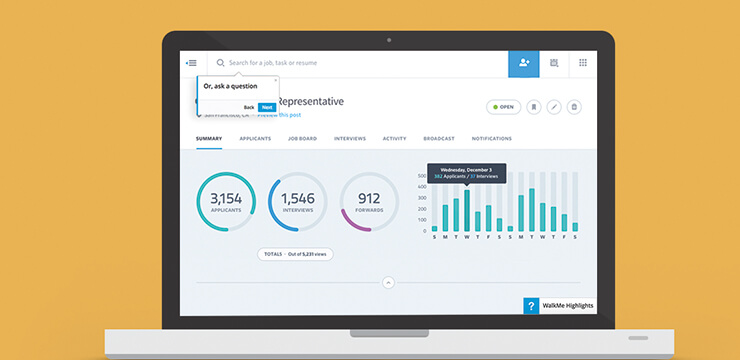Go to the BROADCAST tab
The height and width of the screenshot is (360, 740).
pos(439,139)
